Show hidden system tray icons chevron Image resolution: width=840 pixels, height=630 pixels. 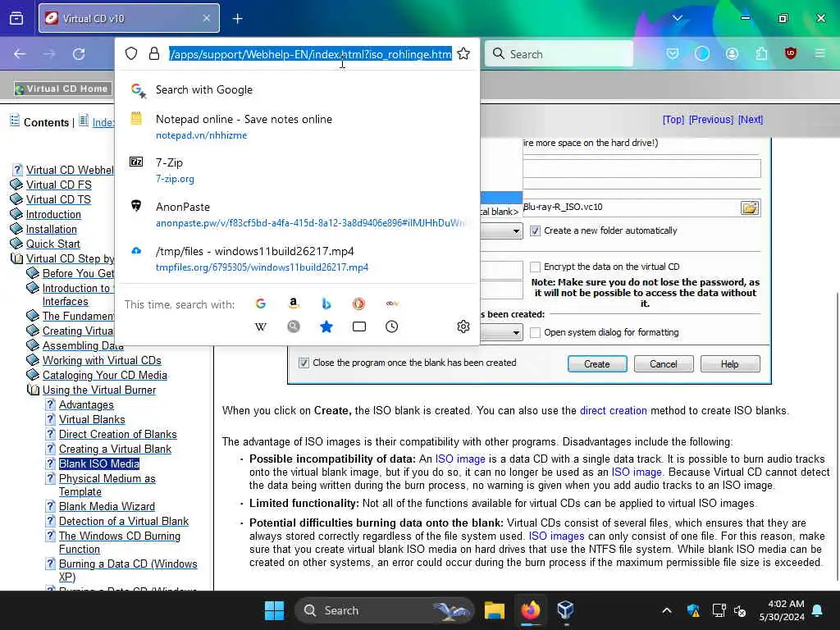(x=666, y=610)
